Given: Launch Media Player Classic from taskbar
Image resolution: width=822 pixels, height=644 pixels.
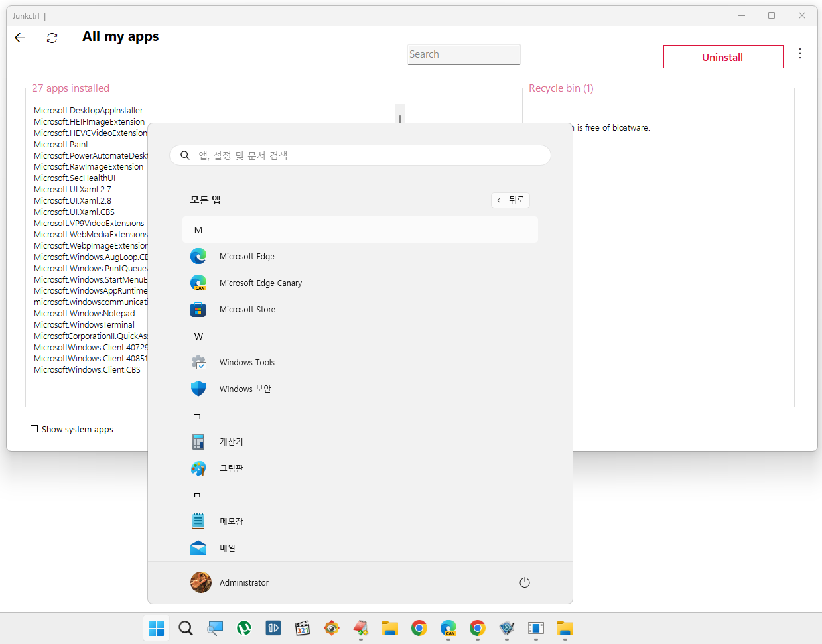Looking at the screenshot, I should pos(303,628).
